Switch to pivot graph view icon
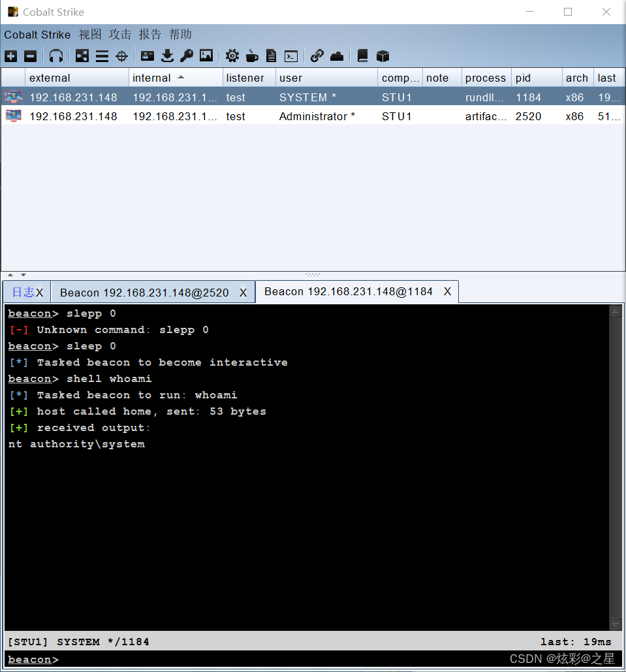 coord(82,56)
